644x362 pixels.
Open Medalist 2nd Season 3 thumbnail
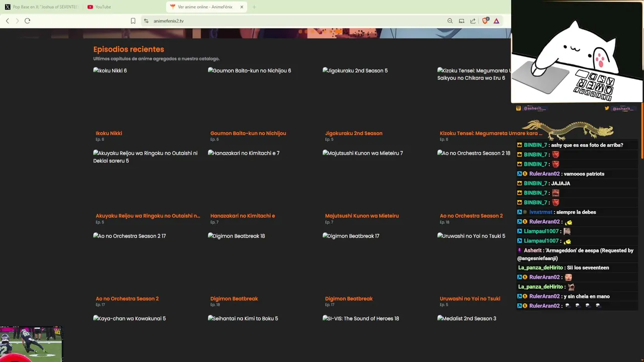[x=474, y=338]
